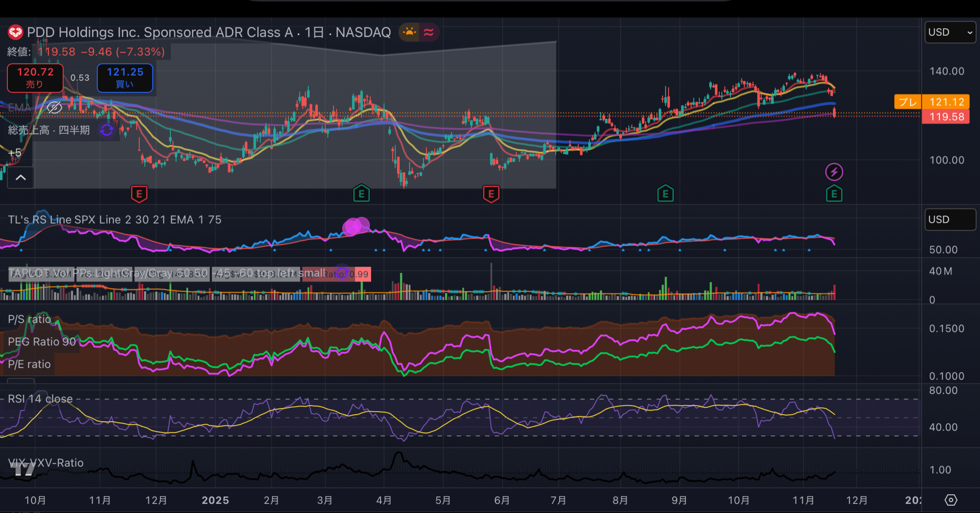Expand the +5 hidden indicators label
This screenshot has width=980, height=513.
pyautogui.click(x=15, y=153)
